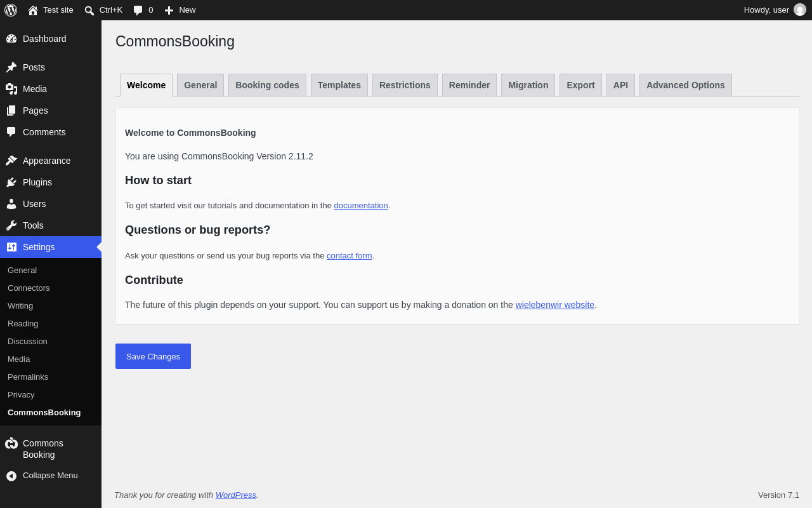This screenshot has height=508, width=812.
Task: Open the search magnifier icon
Action: point(89,10)
